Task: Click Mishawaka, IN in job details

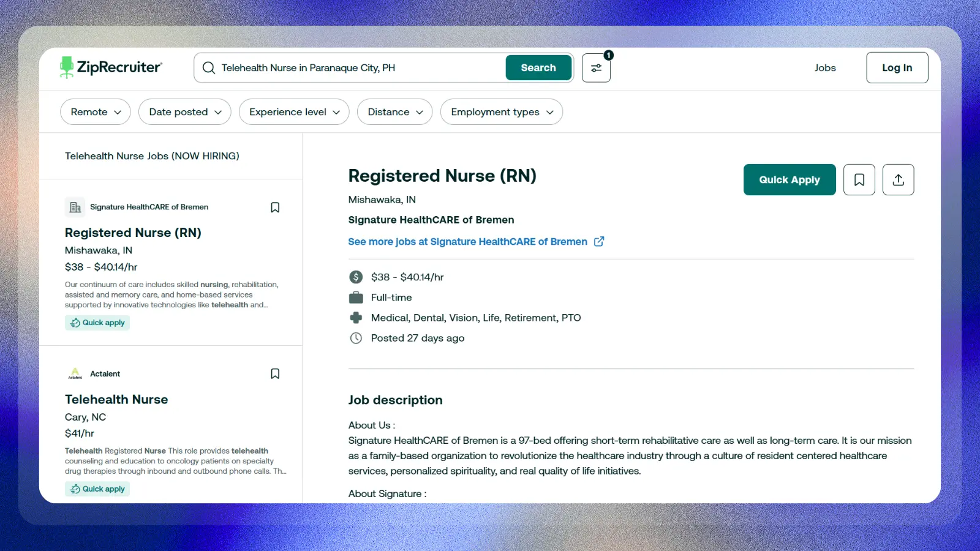Action: pyautogui.click(x=382, y=200)
